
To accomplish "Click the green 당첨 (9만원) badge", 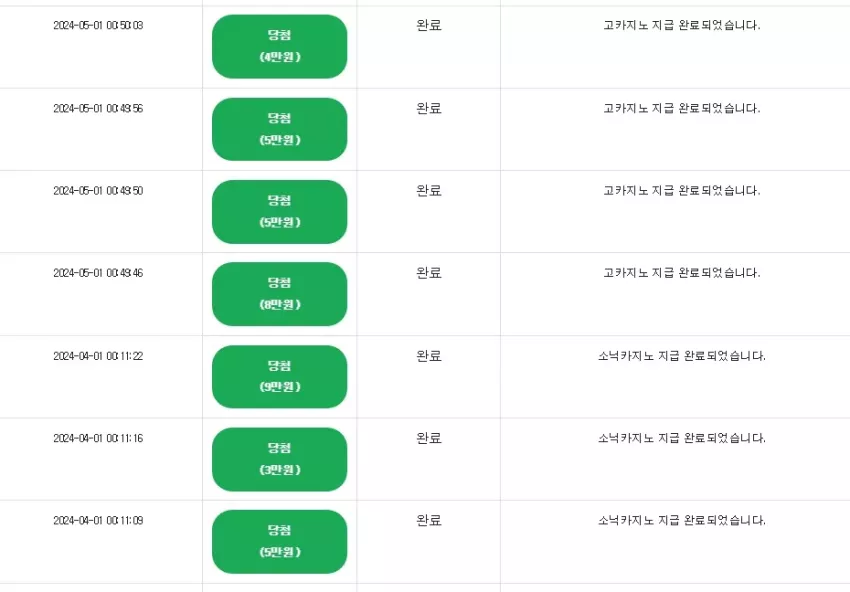I will (x=279, y=377).
